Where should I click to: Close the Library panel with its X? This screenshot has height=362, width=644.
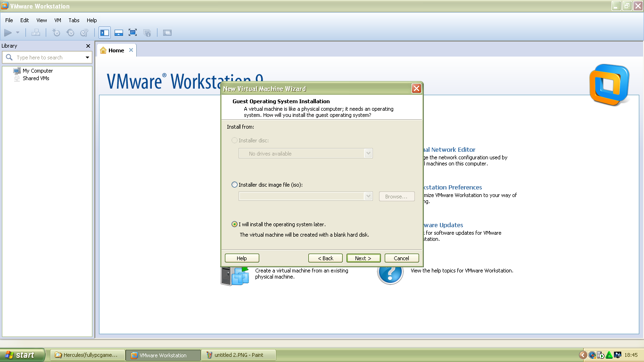pyautogui.click(x=88, y=46)
